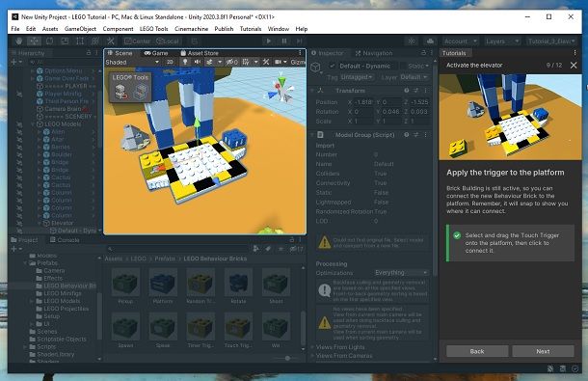Screen dimensions: 588x381
Task: Click the Cloud services icon
Action: [430, 41]
